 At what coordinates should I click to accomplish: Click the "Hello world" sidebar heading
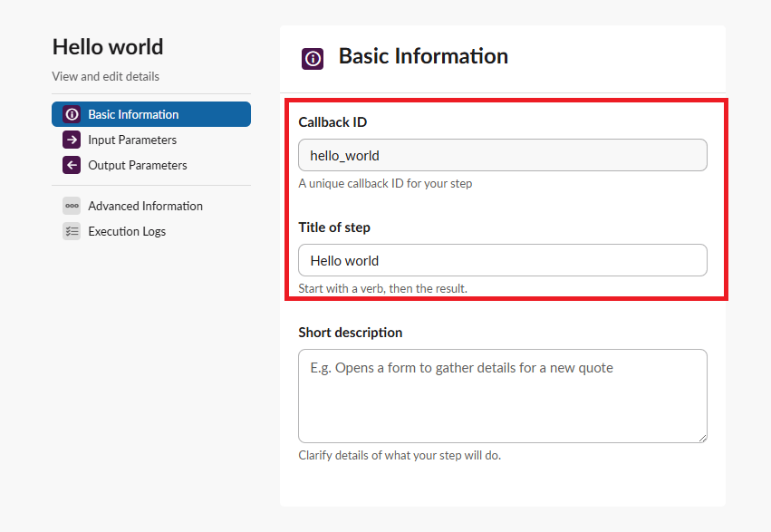pyautogui.click(x=108, y=47)
